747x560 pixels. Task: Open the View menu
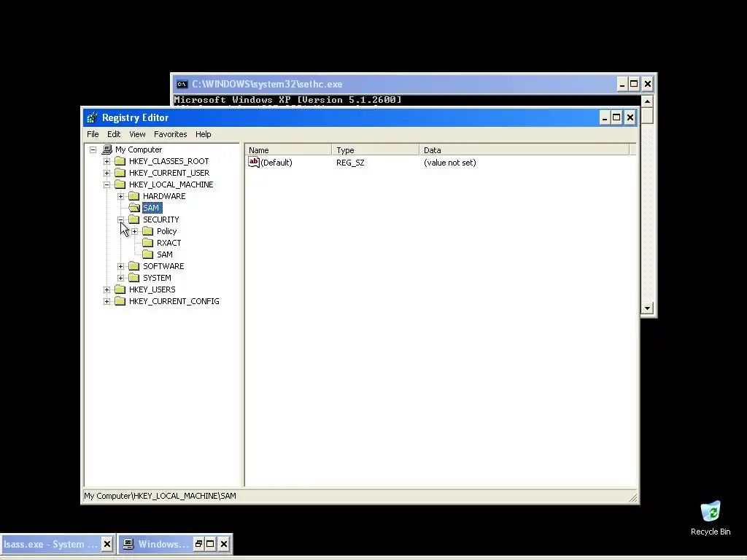pyautogui.click(x=137, y=134)
